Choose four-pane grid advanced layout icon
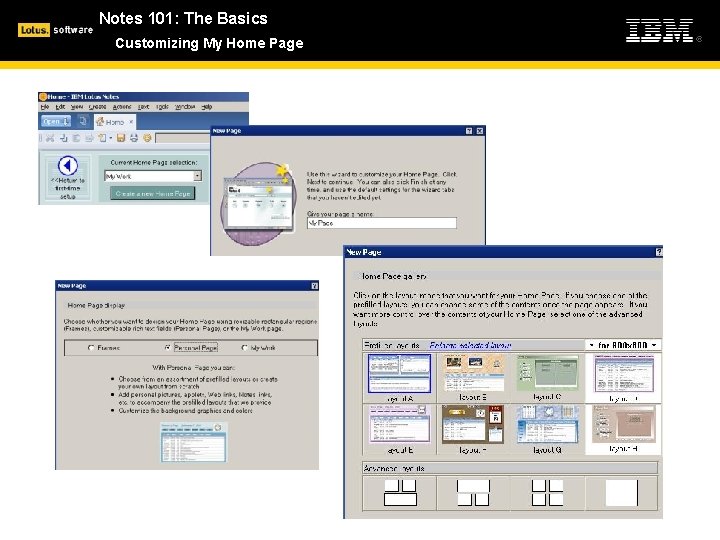 tap(547, 493)
